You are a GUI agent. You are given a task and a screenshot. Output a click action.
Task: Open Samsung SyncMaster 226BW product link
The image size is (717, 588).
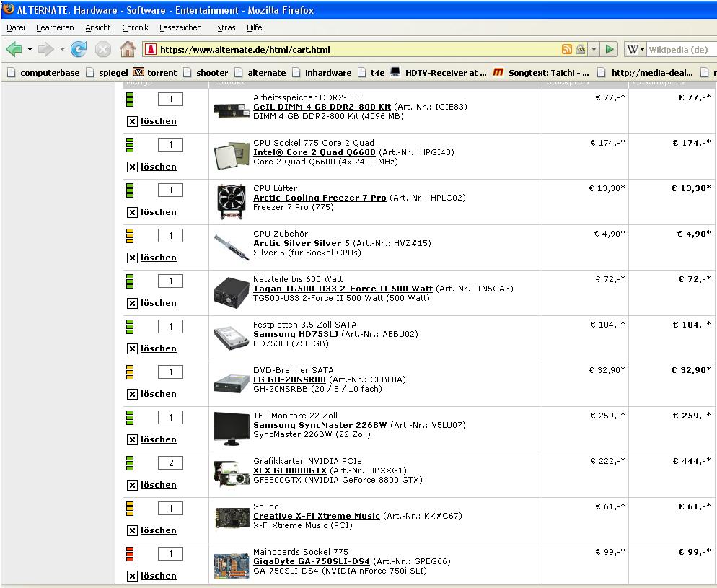320,425
